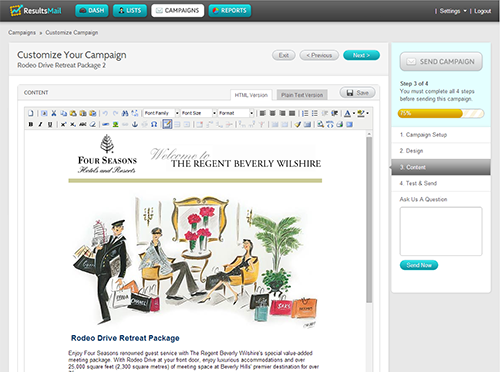The height and width of the screenshot is (372, 500).
Task: Click the Print icon
Action: coord(340,124)
